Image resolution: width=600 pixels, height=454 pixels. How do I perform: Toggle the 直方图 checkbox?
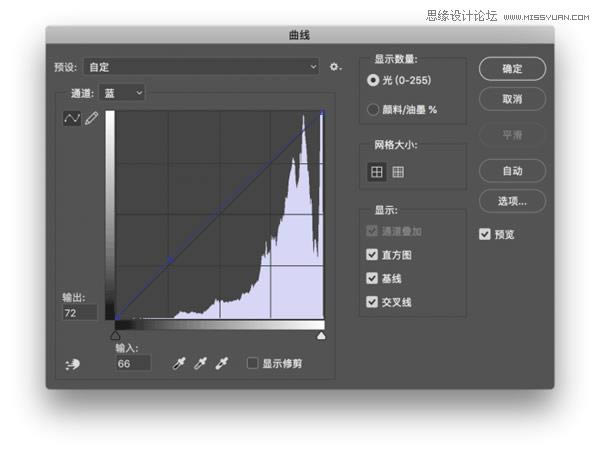click(x=373, y=255)
